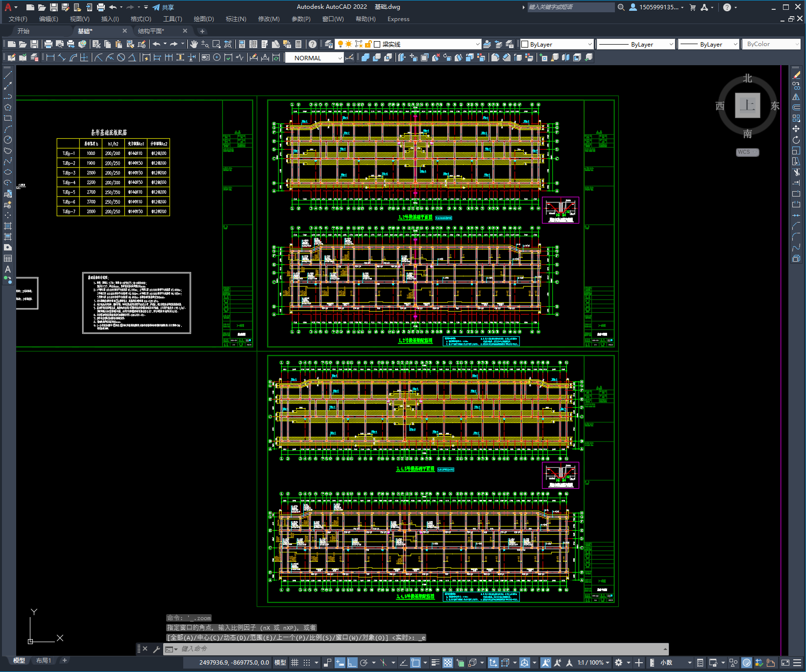The height and width of the screenshot is (672, 806).
Task: Switch to the 结构平面 document tab
Action: tap(151, 31)
